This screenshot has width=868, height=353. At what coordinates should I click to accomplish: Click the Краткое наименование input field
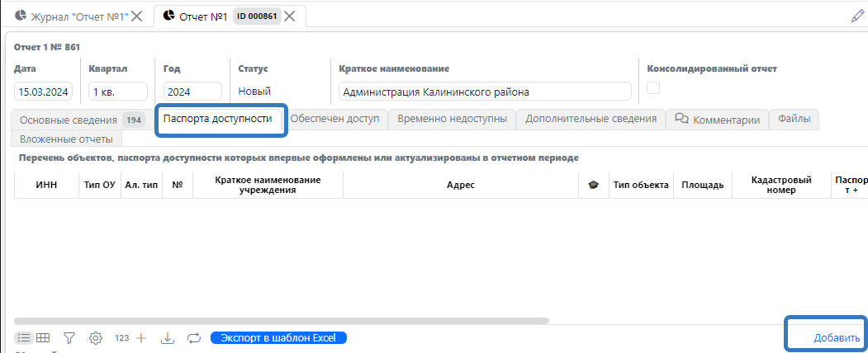484,92
